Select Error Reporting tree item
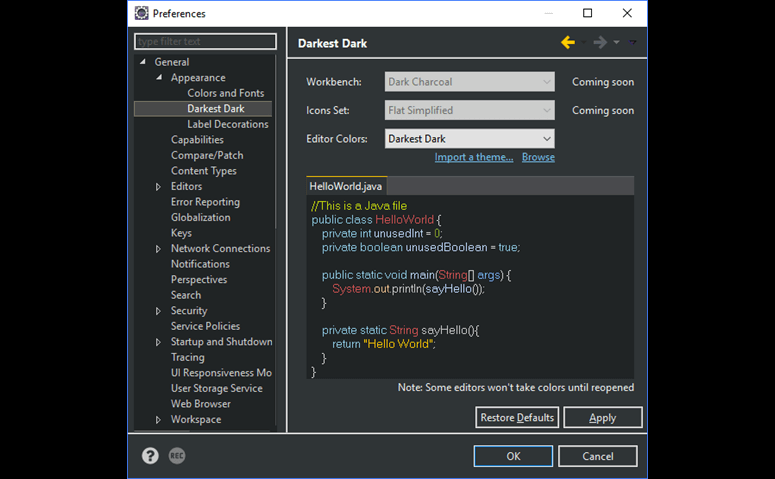The width and height of the screenshot is (775, 479). 205,202
